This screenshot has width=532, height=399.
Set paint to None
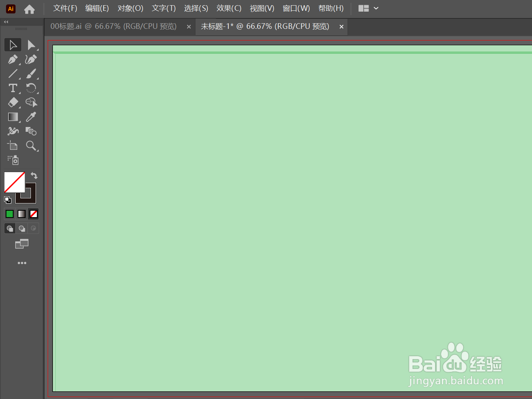click(x=34, y=214)
